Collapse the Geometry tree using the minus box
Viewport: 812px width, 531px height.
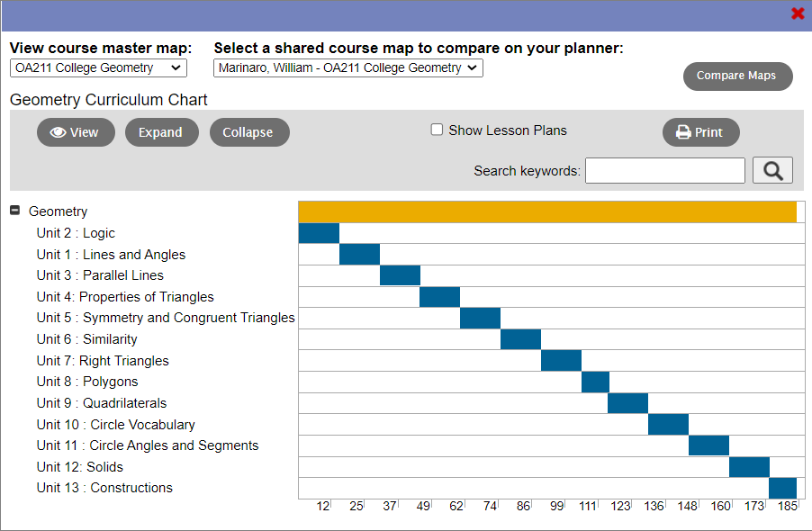pyautogui.click(x=14, y=211)
